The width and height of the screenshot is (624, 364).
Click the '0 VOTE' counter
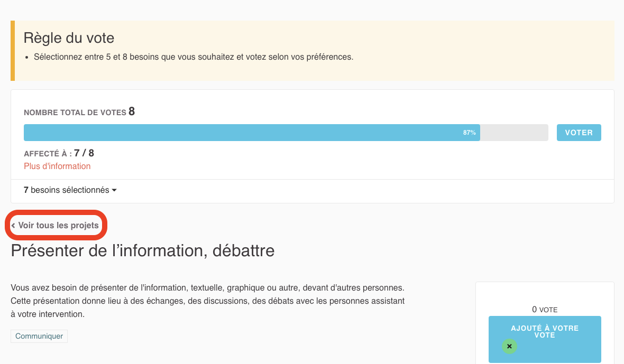tap(544, 310)
